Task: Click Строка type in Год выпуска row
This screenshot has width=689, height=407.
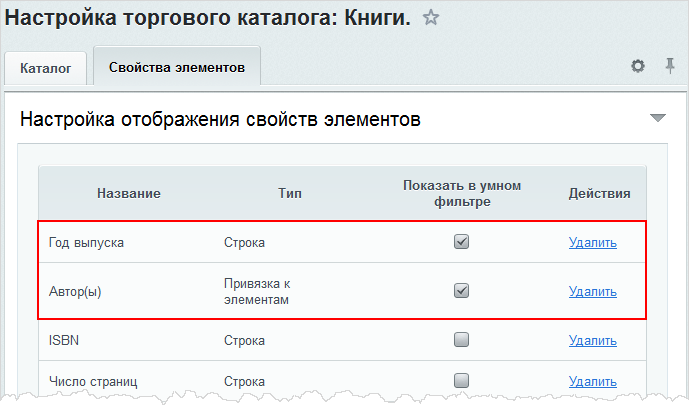Action: pos(244,243)
